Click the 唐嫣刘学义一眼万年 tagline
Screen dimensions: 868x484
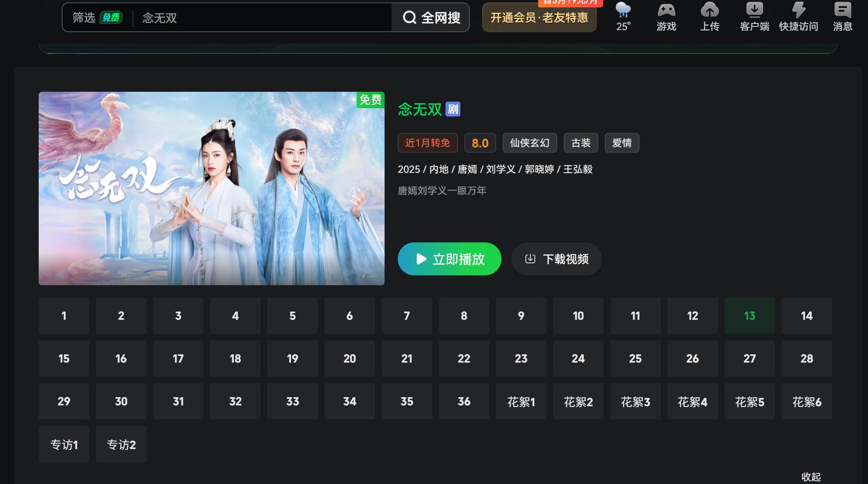click(x=442, y=191)
